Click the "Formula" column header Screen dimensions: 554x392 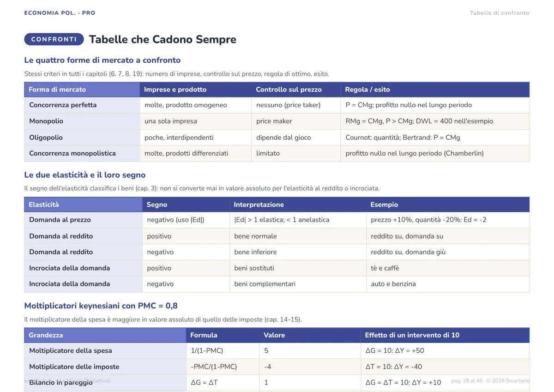[x=223, y=335]
